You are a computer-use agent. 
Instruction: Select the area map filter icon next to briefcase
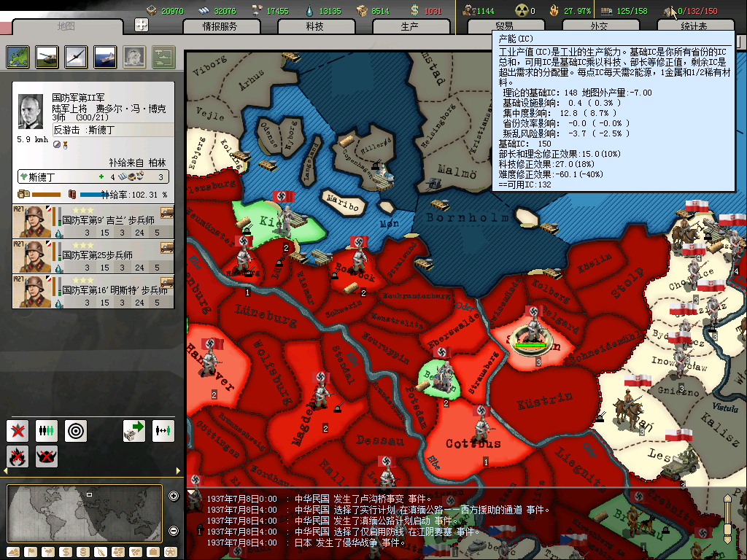136,552
